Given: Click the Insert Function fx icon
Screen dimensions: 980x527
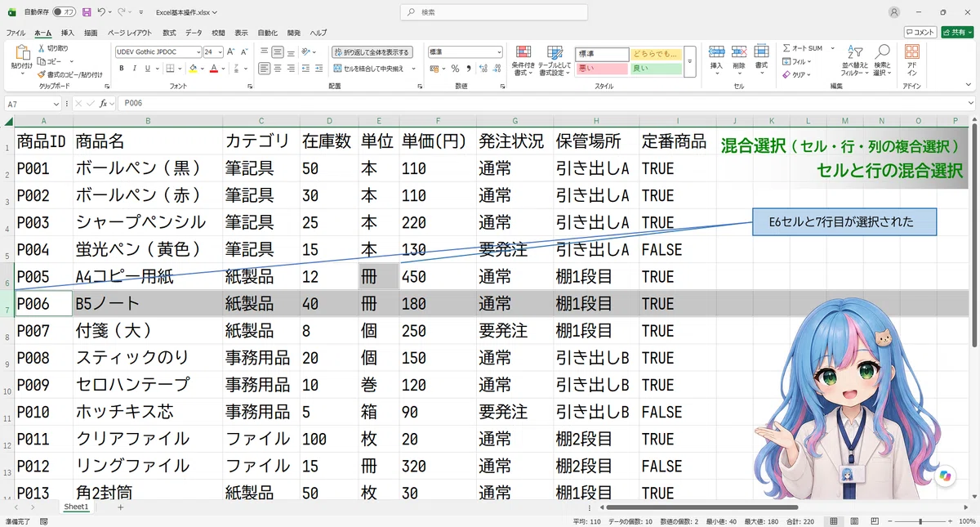Looking at the screenshot, I should tap(105, 104).
